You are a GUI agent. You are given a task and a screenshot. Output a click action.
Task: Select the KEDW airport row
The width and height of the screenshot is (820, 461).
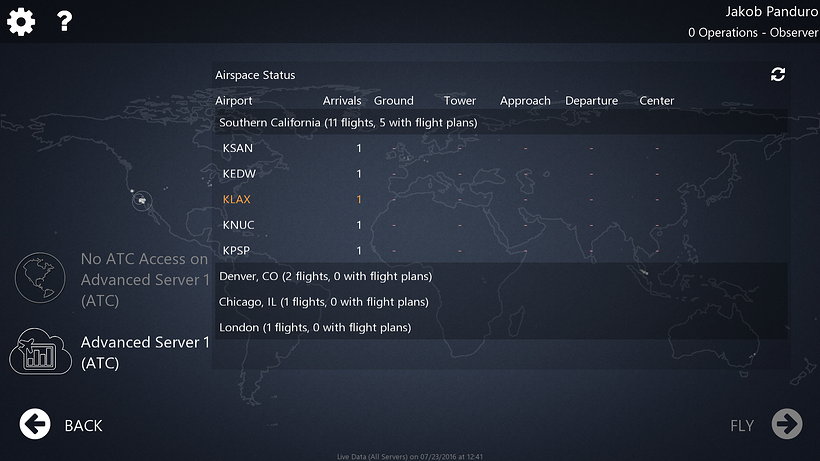tap(501, 174)
